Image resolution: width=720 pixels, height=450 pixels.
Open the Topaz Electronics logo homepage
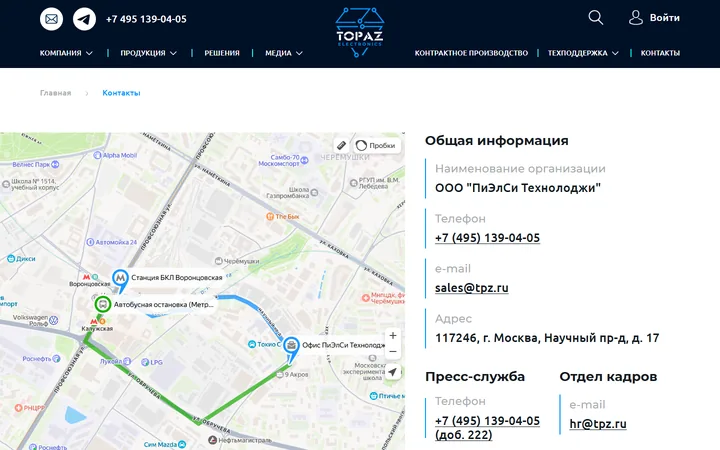[x=360, y=32]
